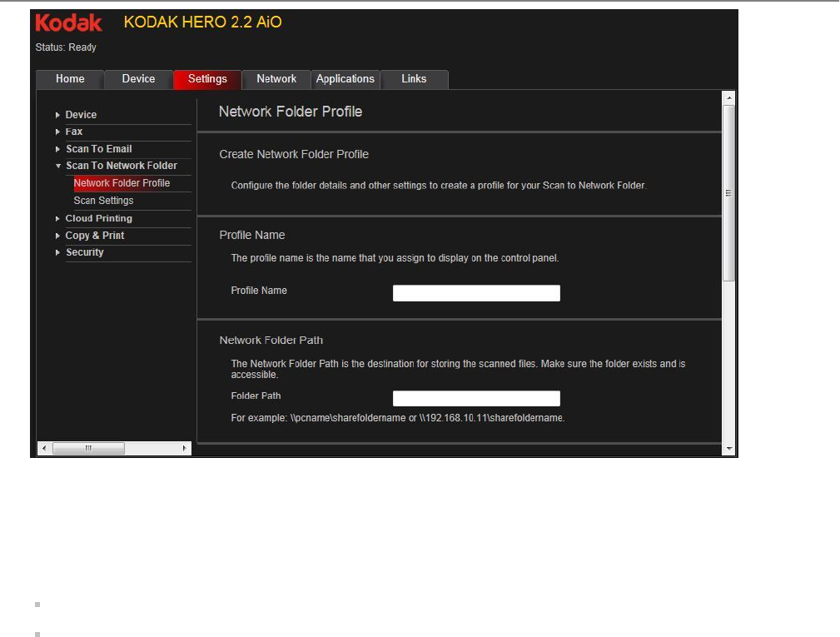Click the Network Folder Profile page heading

coord(291,112)
